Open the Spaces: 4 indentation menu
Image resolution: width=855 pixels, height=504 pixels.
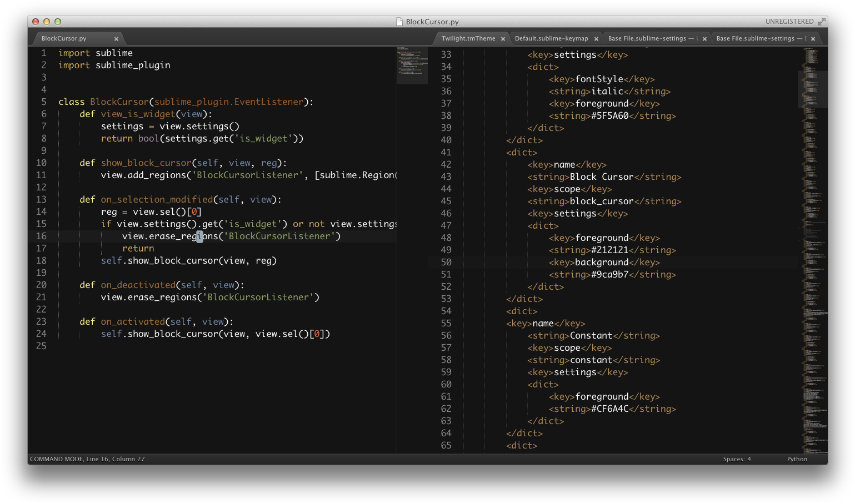(x=737, y=459)
